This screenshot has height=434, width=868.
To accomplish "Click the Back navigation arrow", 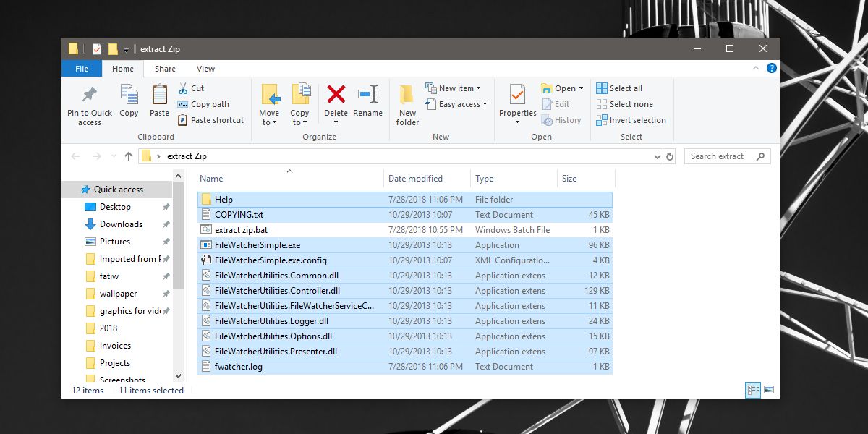I will (x=75, y=156).
